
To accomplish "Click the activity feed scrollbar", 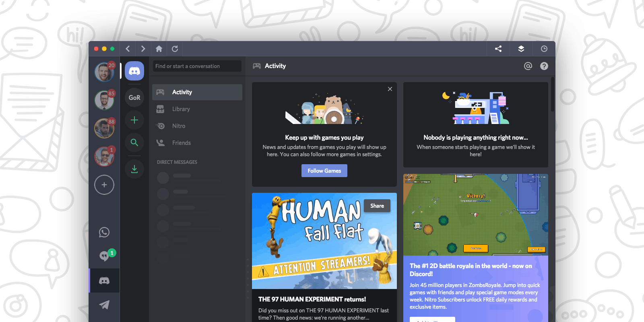I will [x=553, y=95].
